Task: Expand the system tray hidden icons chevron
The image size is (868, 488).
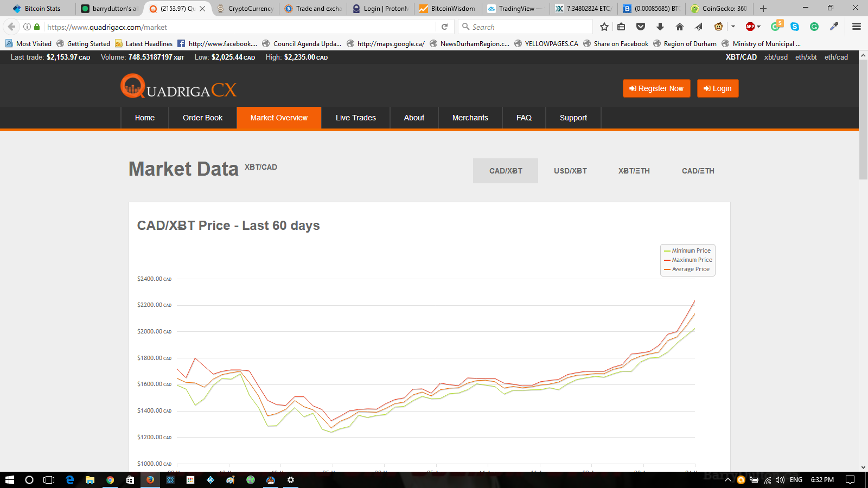Action: 728,480
